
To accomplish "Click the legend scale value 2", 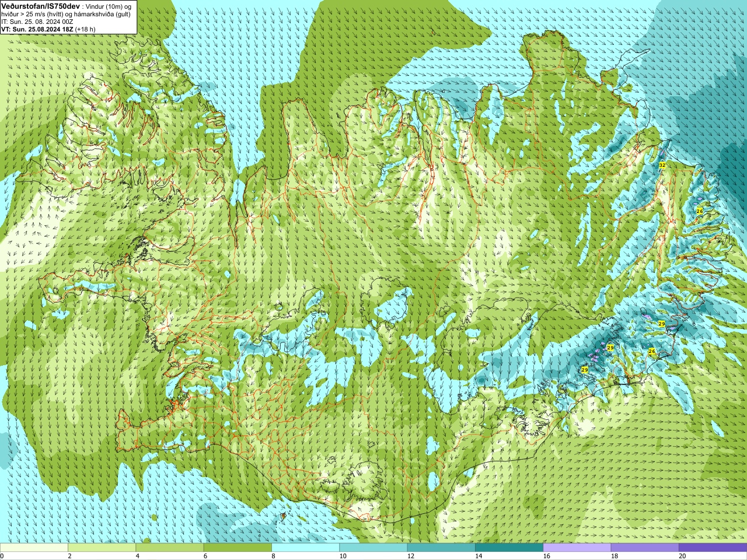I will point(69,556).
